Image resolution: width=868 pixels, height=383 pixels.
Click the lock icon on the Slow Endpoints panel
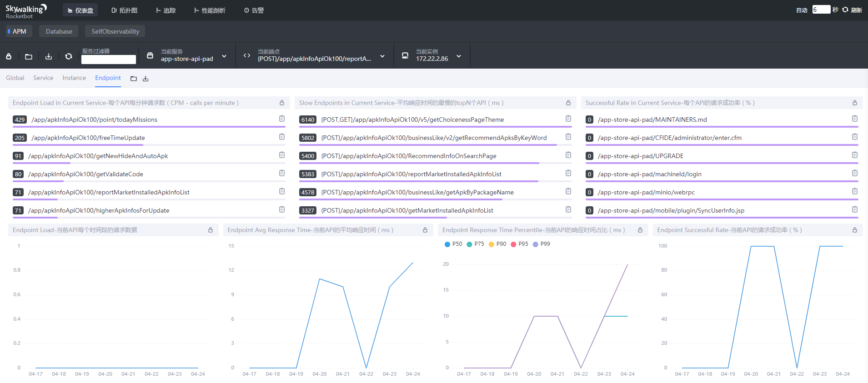568,103
